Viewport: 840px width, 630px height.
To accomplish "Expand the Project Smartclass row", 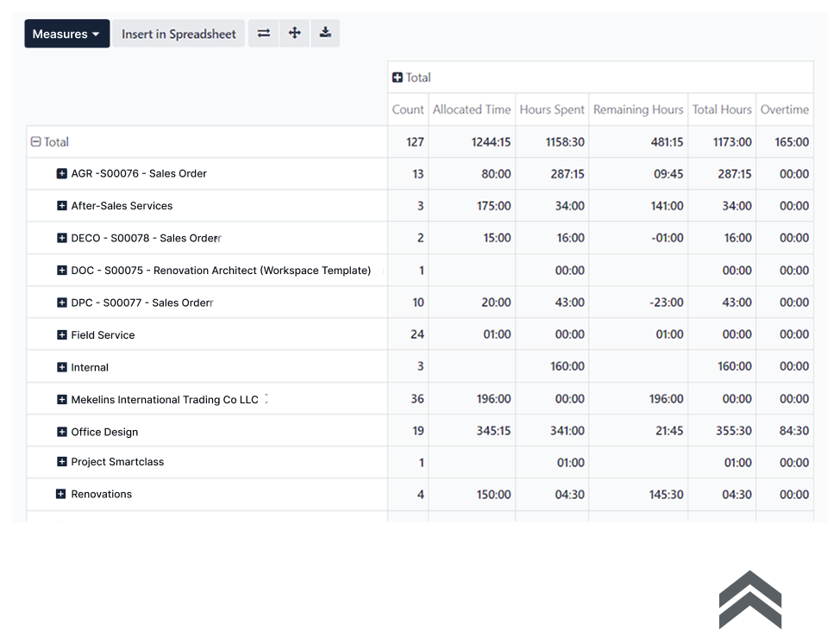I will coord(62,462).
